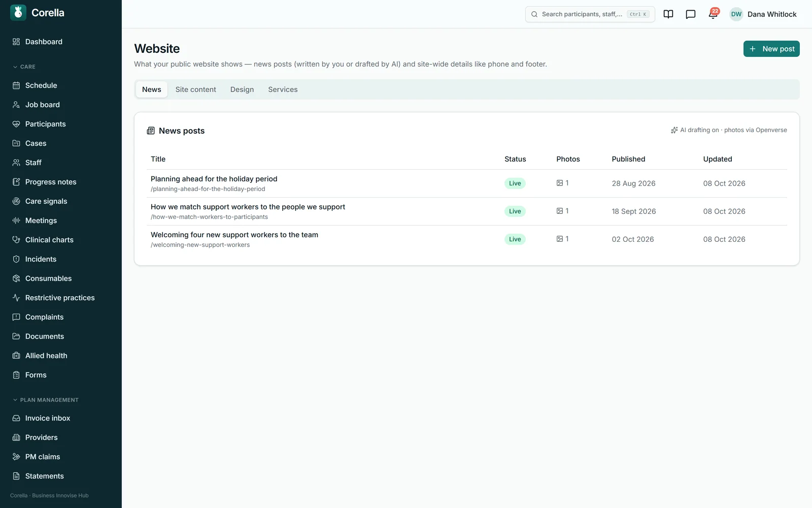812x508 pixels.
Task: Click the Restrictive practices activity icon
Action: pos(16,298)
